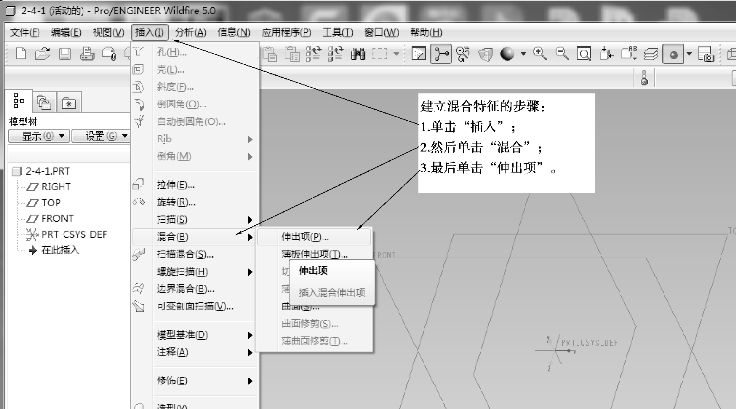Screen dimensions: 736x409
Task: Open the 视图(V) menu
Action: coord(108,32)
